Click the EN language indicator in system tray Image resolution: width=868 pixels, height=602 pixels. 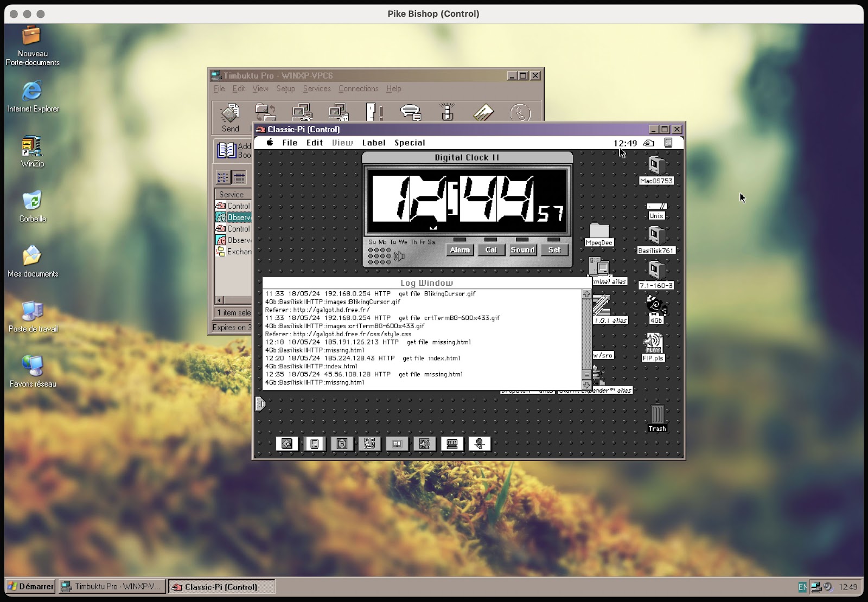(x=802, y=586)
